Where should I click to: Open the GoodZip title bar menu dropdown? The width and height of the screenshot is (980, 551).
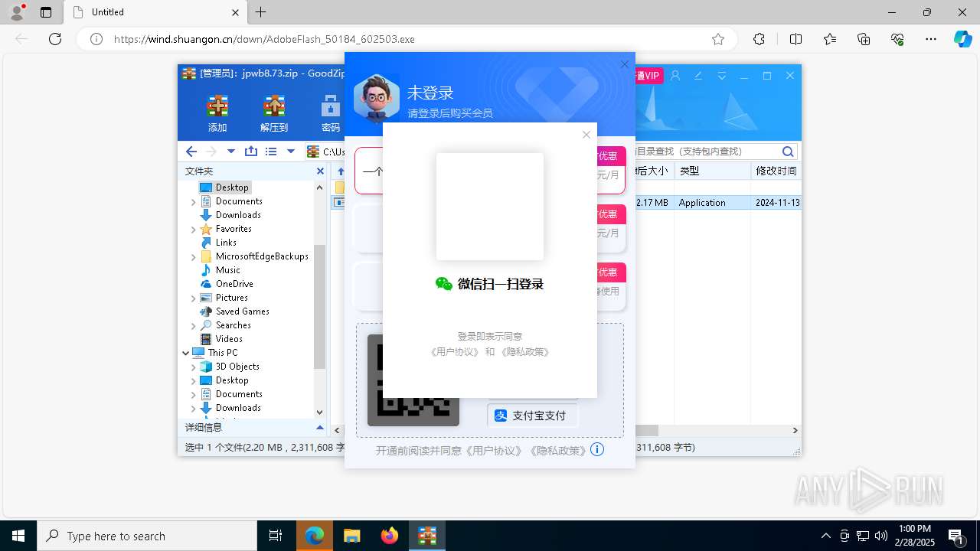click(721, 76)
